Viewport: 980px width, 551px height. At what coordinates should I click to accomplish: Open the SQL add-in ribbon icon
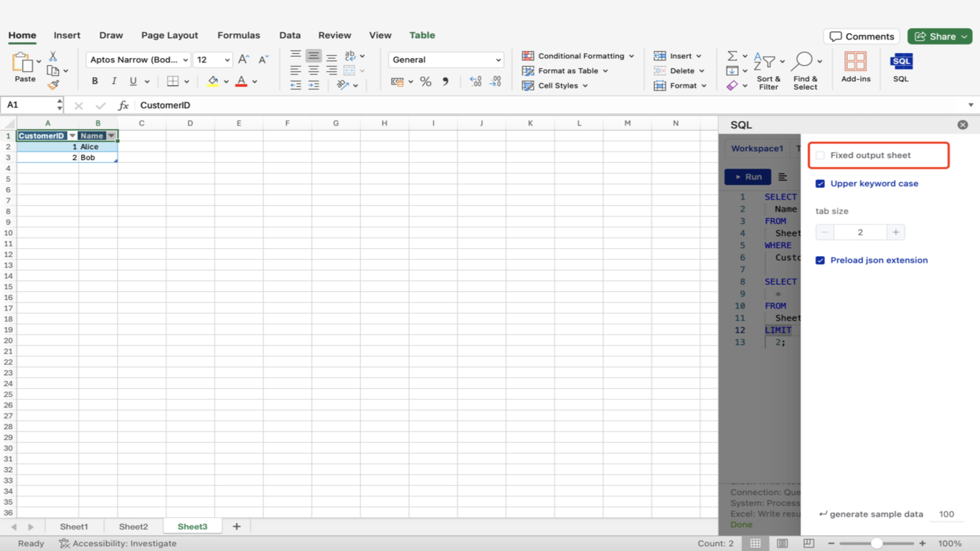click(x=901, y=62)
